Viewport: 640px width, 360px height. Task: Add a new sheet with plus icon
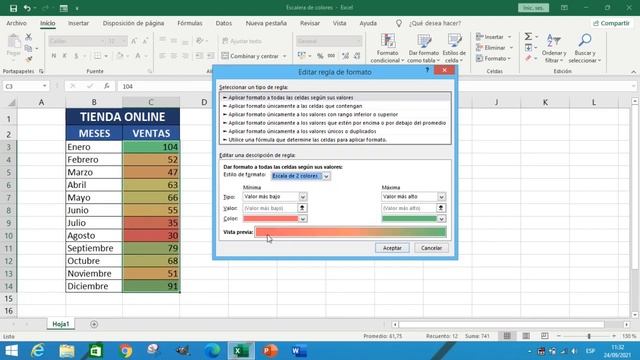click(x=94, y=324)
